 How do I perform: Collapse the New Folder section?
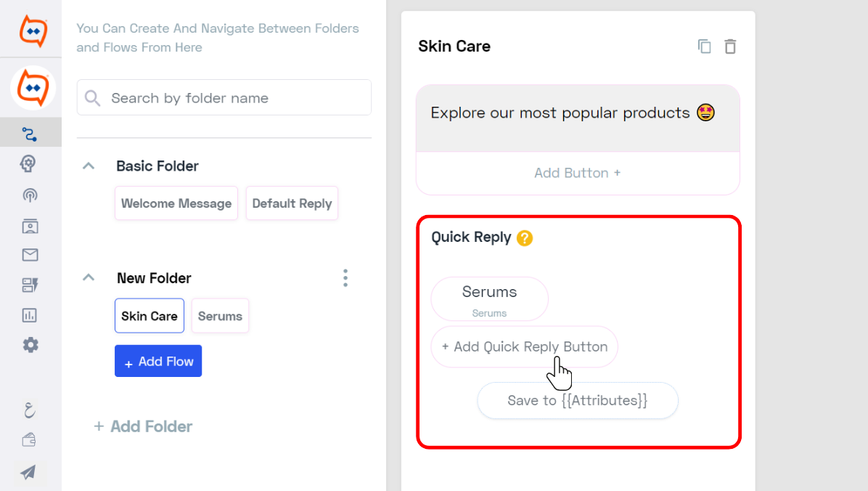pyautogui.click(x=89, y=277)
